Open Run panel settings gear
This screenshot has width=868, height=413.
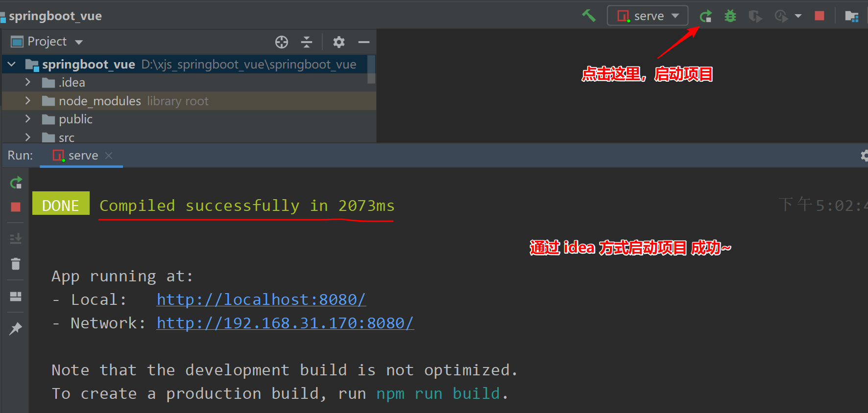(x=864, y=156)
